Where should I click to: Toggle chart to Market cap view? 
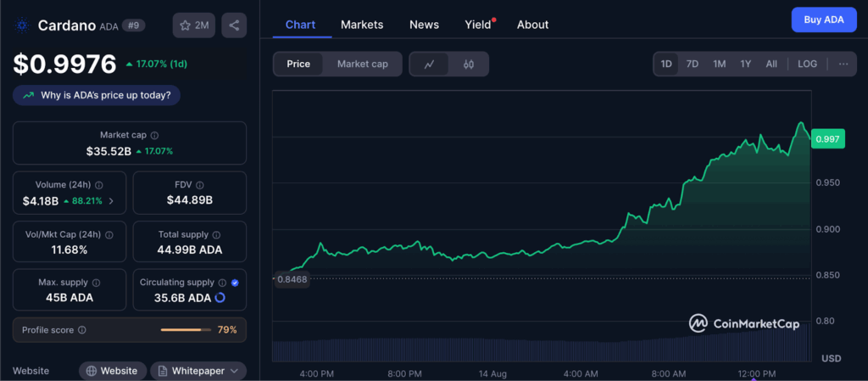tap(362, 64)
